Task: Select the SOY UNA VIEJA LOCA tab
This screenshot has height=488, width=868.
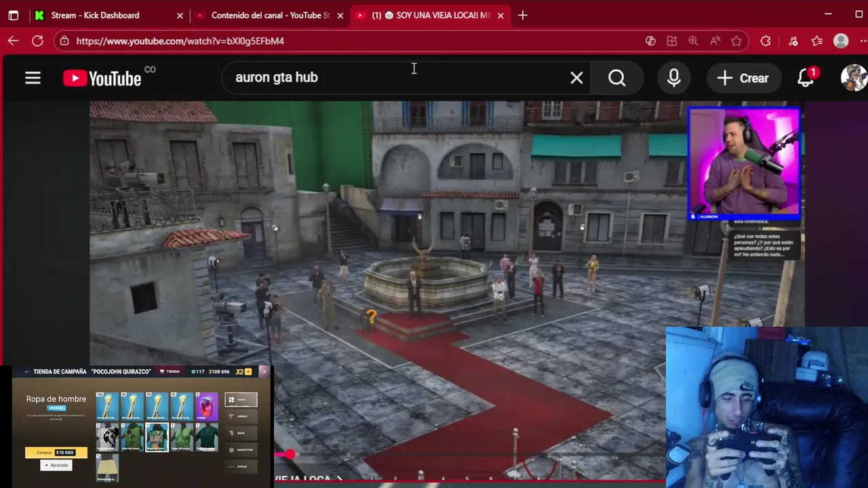Action: tap(431, 15)
